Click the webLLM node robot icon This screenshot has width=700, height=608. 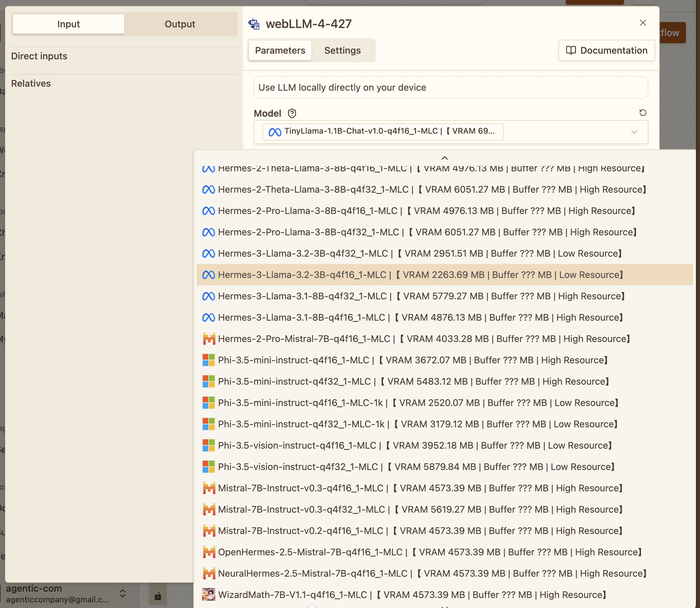pos(254,24)
